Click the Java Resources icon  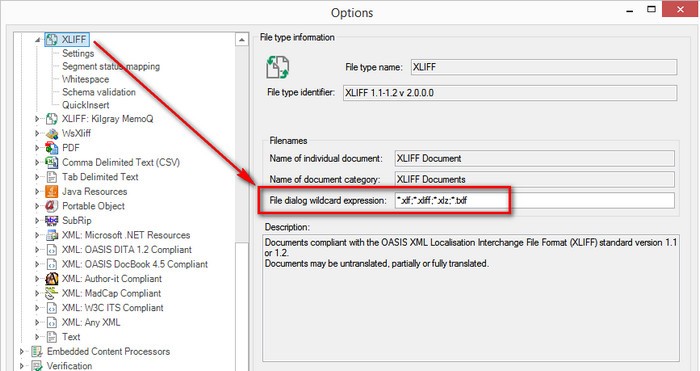[x=52, y=191]
